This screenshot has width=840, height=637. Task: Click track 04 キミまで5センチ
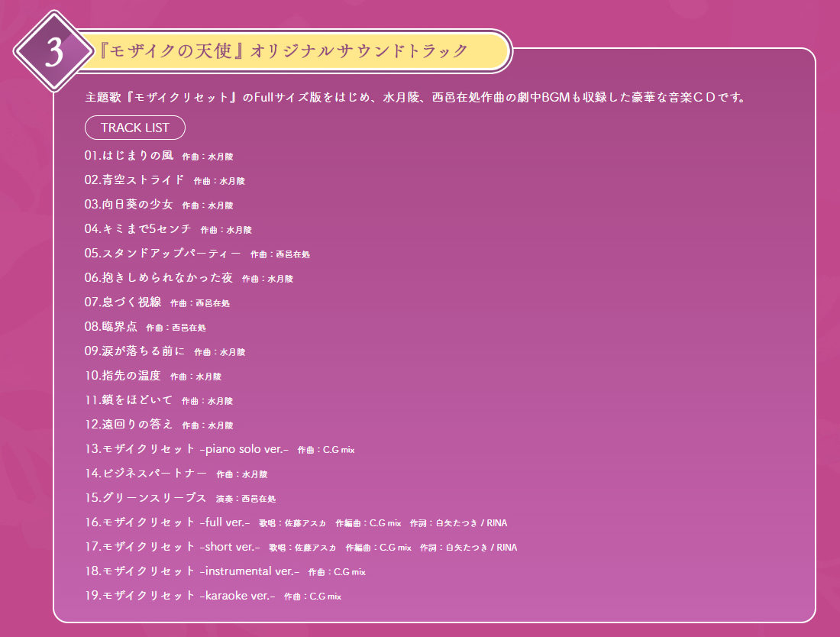click(x=138, y=229)
